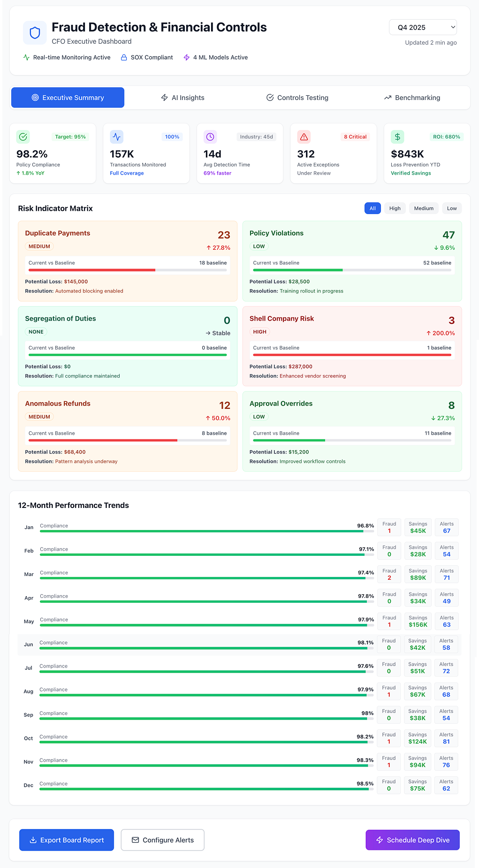Click the MEDIUM tag on Duplicate Payments
Viewport: 479px width, 868px height.
pos(39,246)
